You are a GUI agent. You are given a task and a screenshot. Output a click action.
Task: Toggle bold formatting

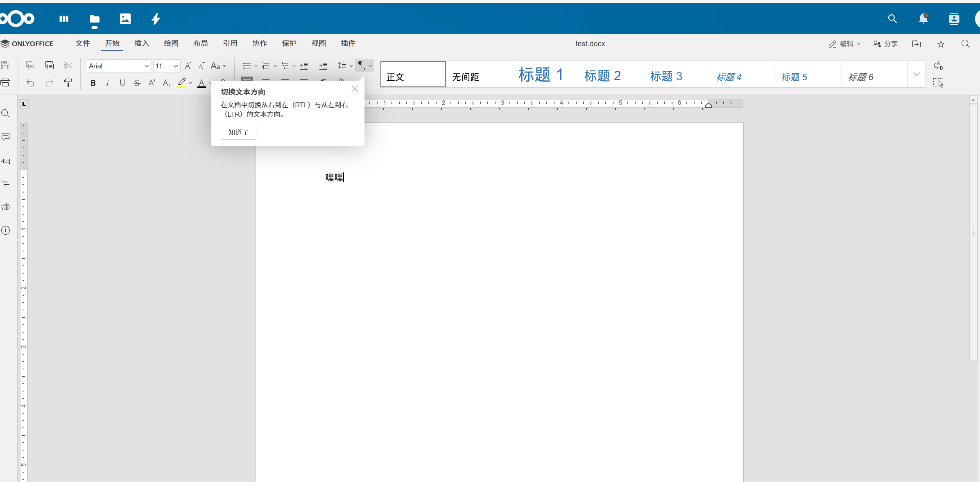click(93, 83)
